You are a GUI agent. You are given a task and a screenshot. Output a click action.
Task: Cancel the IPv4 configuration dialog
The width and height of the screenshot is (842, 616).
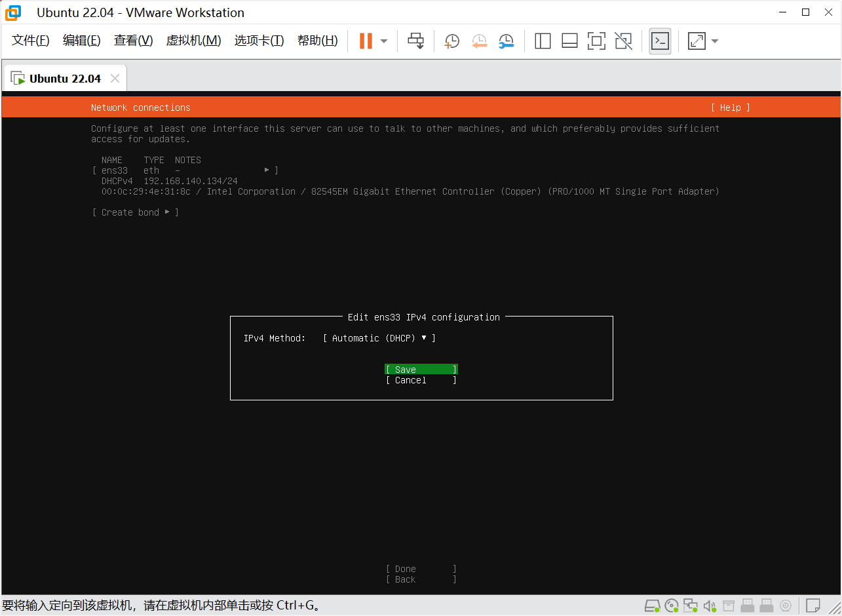point(421,380)
